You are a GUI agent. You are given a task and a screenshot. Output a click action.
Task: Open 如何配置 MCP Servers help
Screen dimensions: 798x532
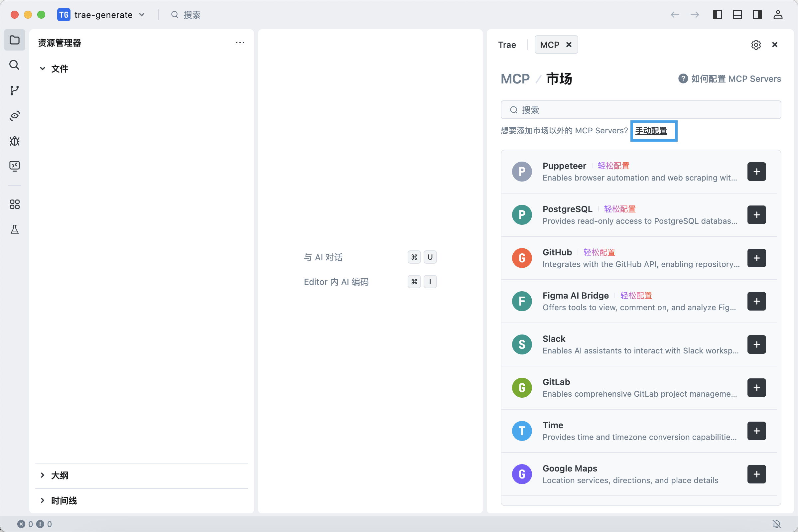[x=730, y=79]
